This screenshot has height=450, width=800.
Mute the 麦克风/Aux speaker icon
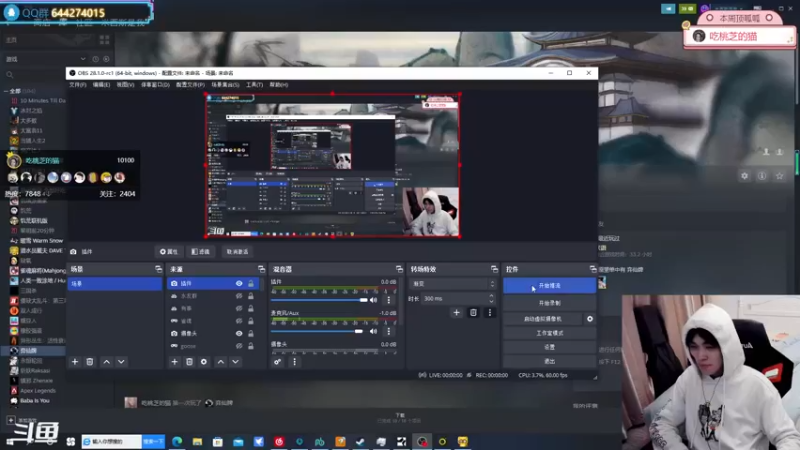pos(373,331)
